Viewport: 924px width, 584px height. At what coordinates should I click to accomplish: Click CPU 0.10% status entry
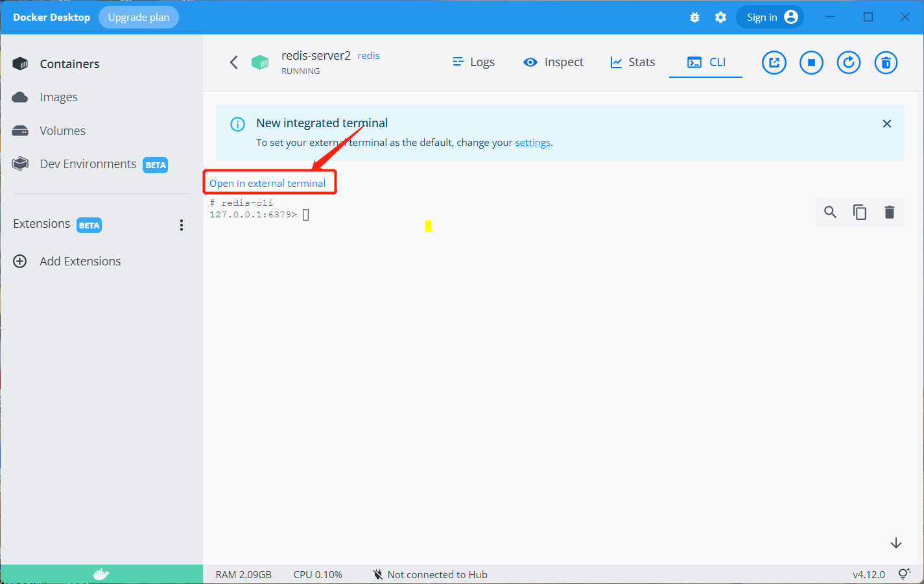(318, 574)
